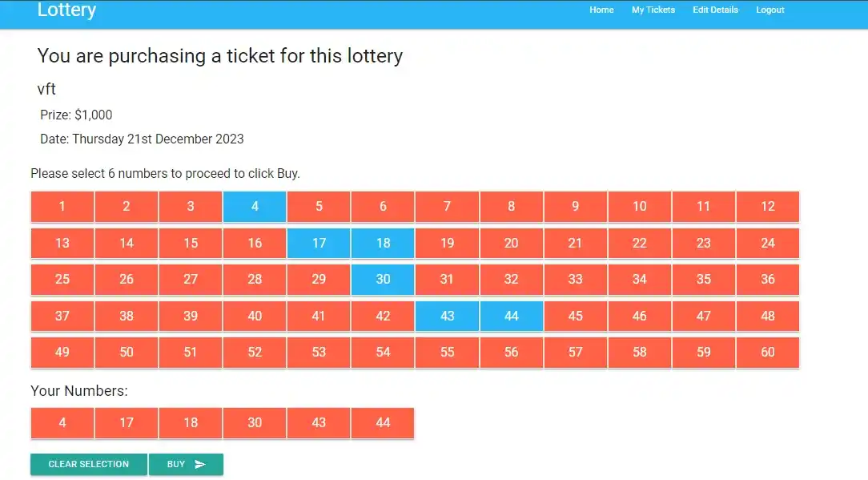
Task: Pick number 49 on the bottom row
Action: 62,353
